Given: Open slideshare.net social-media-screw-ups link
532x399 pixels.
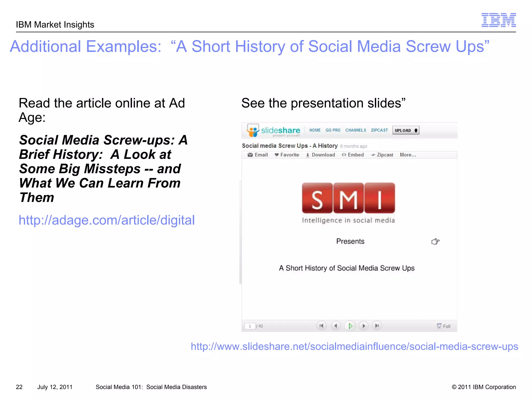Looking at the screenshot, I should 354,347.
